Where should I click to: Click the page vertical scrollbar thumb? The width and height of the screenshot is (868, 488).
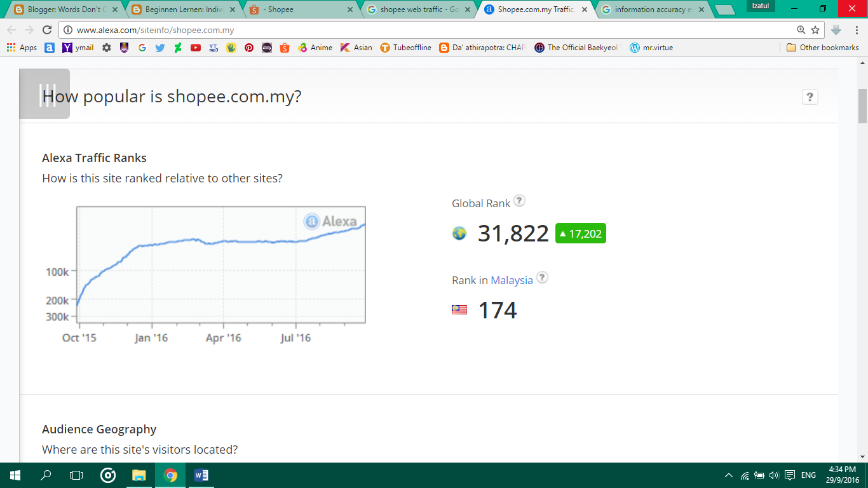click(x=862, y=105)
